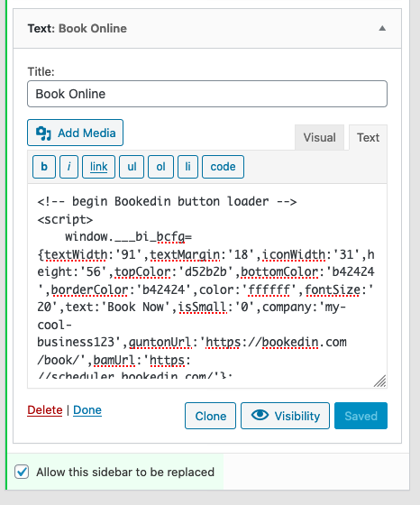420x505 pixels.
Task: Click the textarea resize handle corner
Action: [x=380, y=381]
